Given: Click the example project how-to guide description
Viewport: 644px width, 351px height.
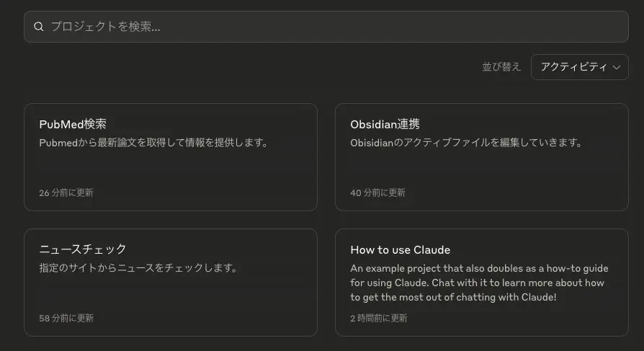Looking at the screenshot, I should click(x=477, y=283).
